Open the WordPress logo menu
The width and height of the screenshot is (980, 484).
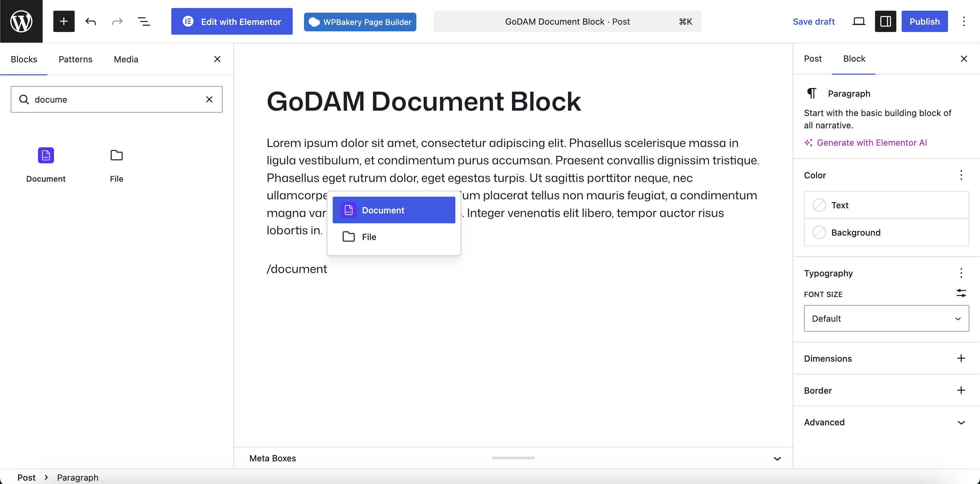21,21
